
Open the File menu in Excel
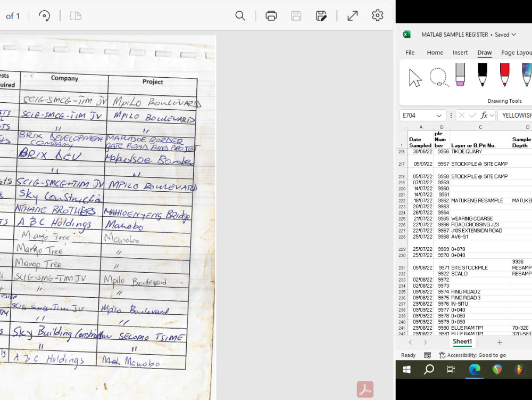coord(410,53)
